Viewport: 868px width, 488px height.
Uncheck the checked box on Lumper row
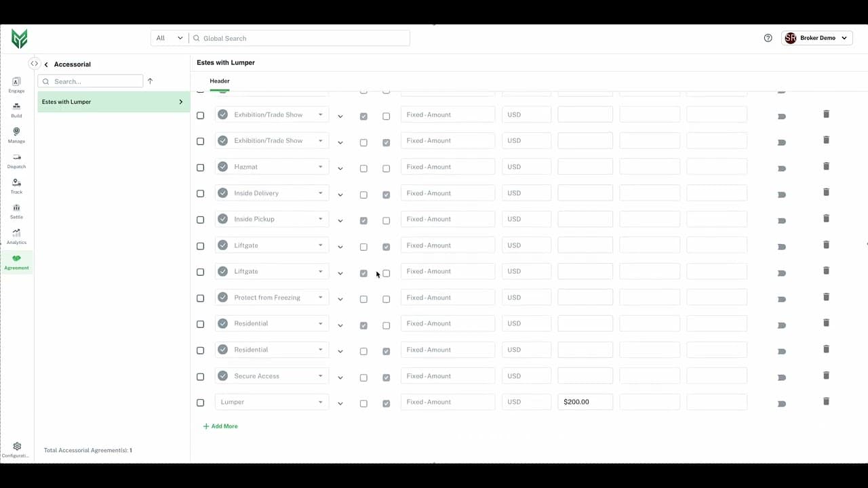386,404
